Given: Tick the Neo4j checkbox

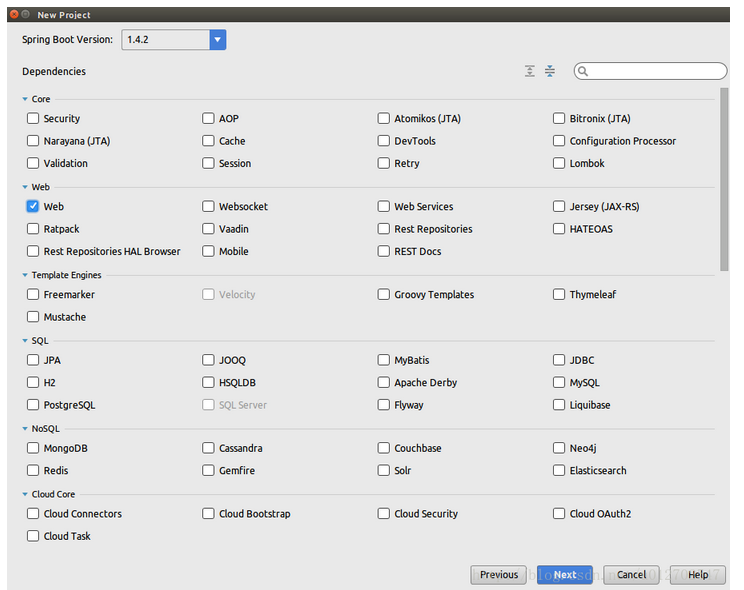Looking at the screenshot, I should pos(559,448).
